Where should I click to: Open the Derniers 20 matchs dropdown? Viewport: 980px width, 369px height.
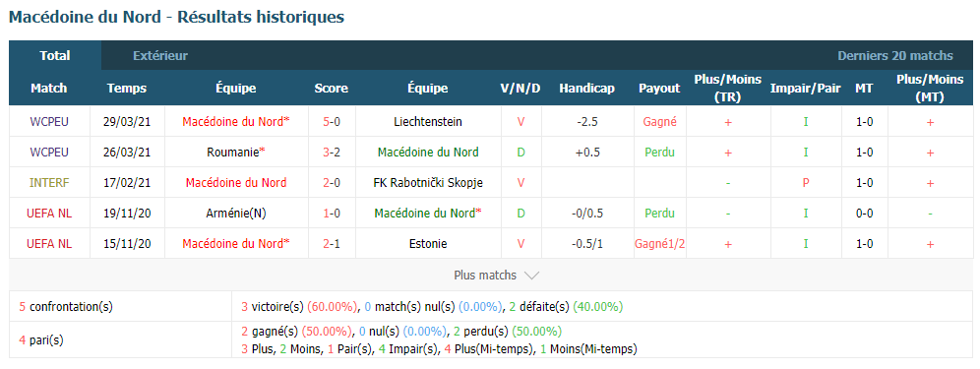coord(895,56)
